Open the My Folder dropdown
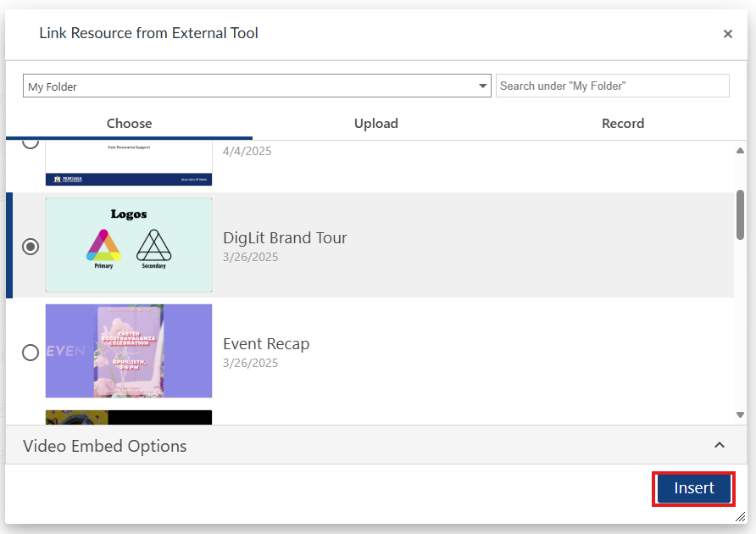The image size is (756, 534). 257,86
